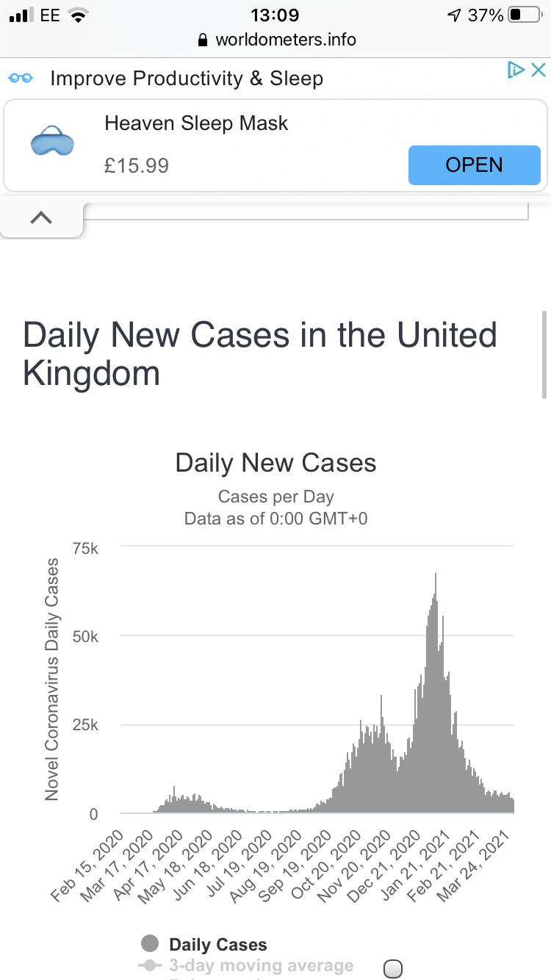Viewport: 551px width, 980px height.
Task: Tap the page scrollbar indicator
Action: pos(544,354)
